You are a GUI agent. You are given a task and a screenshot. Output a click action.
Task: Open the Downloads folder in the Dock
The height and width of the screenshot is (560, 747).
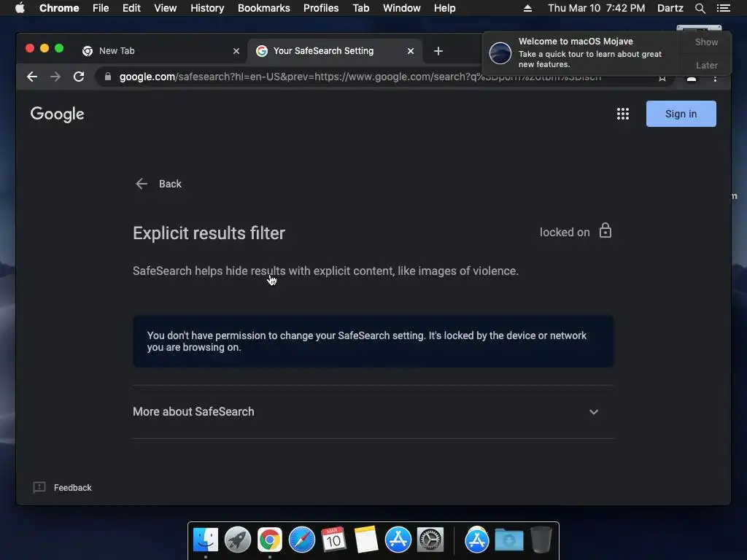(x=508, y=540)
